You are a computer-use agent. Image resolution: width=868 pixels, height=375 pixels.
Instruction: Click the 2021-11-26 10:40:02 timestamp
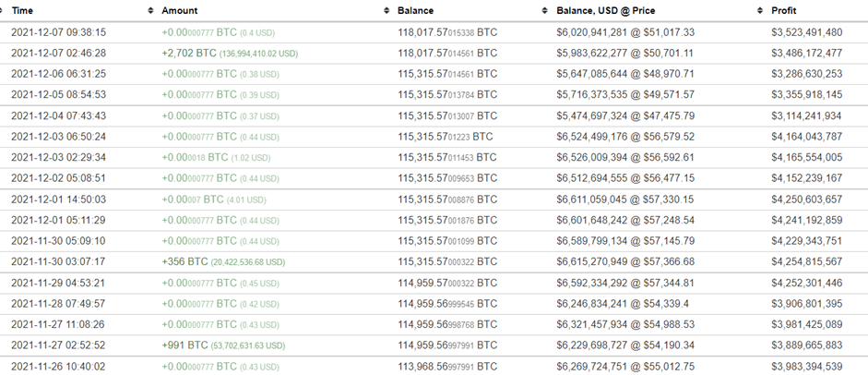click(x=58, y=366)
